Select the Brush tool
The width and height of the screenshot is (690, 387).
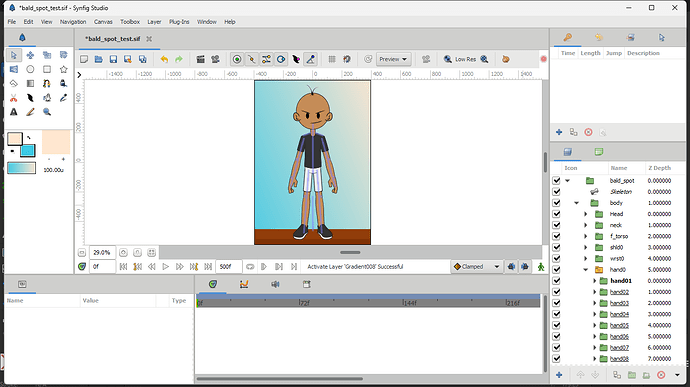pos(30,112)
